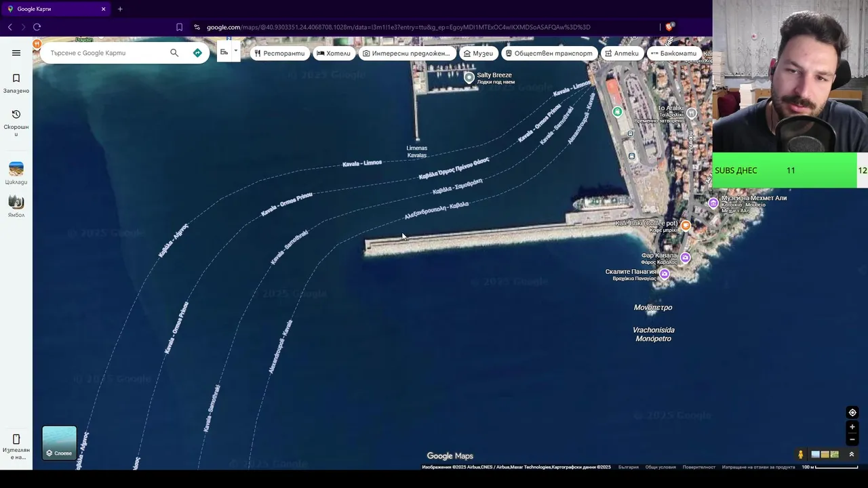The height and width of the screenshot is (488, 868).
Task: Click the site settings icon in address bar
Action: 197,27
